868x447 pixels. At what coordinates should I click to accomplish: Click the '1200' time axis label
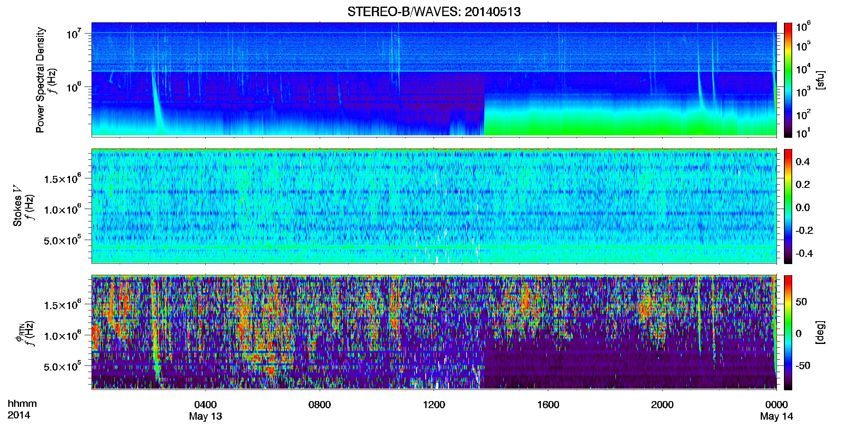(x=434, y=405)
